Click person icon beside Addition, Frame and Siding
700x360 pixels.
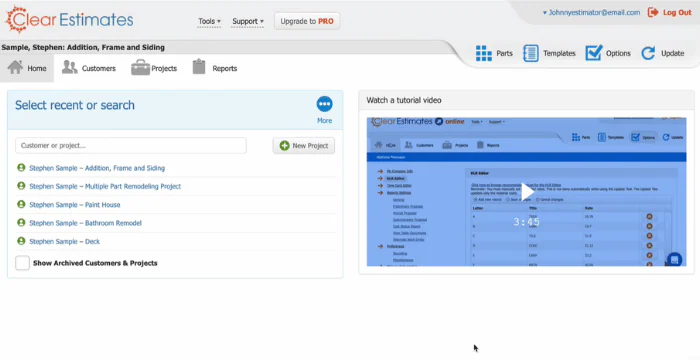(21, 167)
